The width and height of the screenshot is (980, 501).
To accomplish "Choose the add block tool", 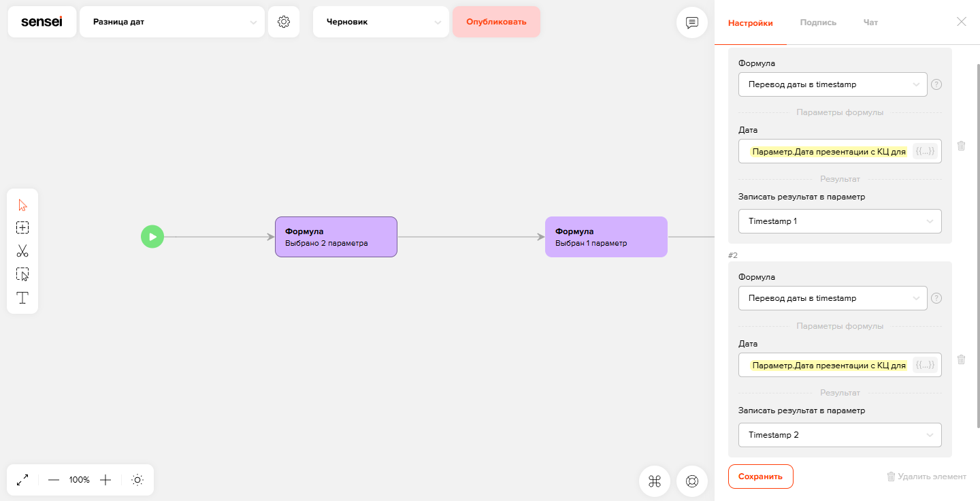I will (22, 228).
